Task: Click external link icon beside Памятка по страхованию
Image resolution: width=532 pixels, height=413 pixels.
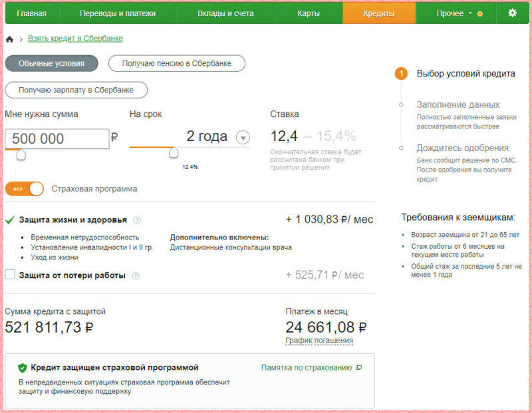Action: pos(358,368)
